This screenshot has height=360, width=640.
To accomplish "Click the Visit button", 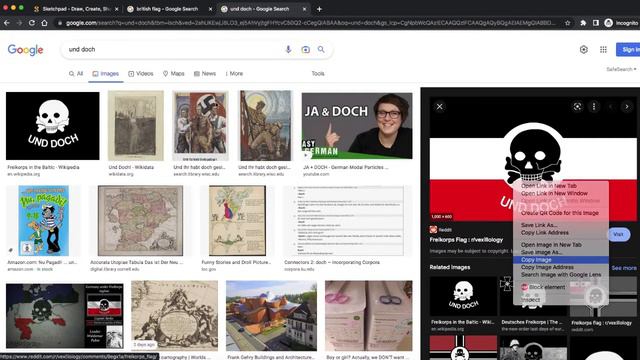I will tap(618, 234).
